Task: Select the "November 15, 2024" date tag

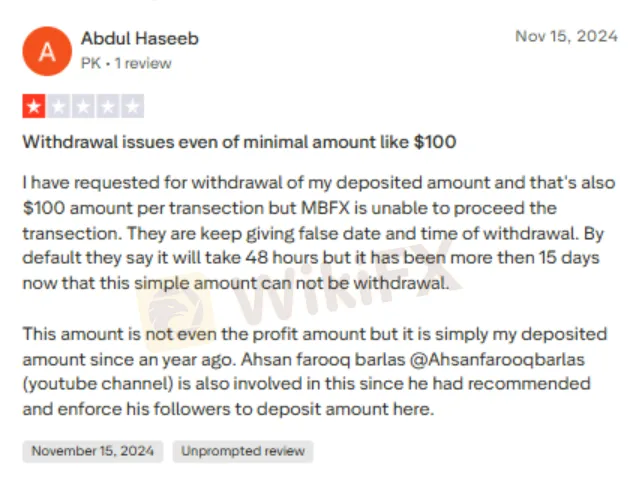Action: pyautogui.click(x=93, y=451)
